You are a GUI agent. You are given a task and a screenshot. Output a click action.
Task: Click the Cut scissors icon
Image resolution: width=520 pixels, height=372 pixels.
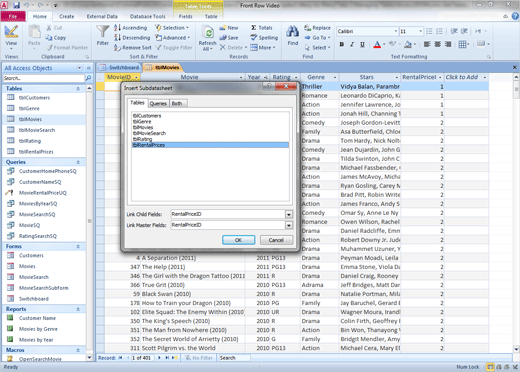pyautogui.click(x=49, y=28)
